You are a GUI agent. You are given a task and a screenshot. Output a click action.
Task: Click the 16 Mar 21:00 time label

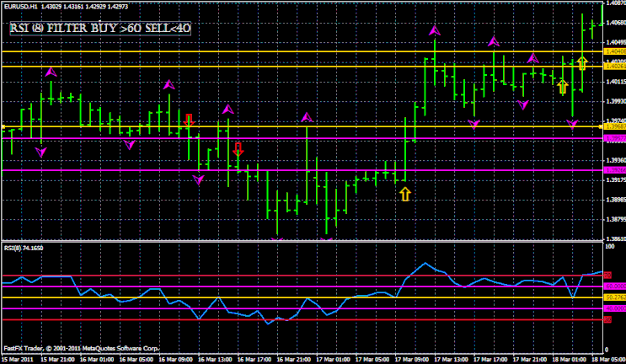(x=294, y=360)
